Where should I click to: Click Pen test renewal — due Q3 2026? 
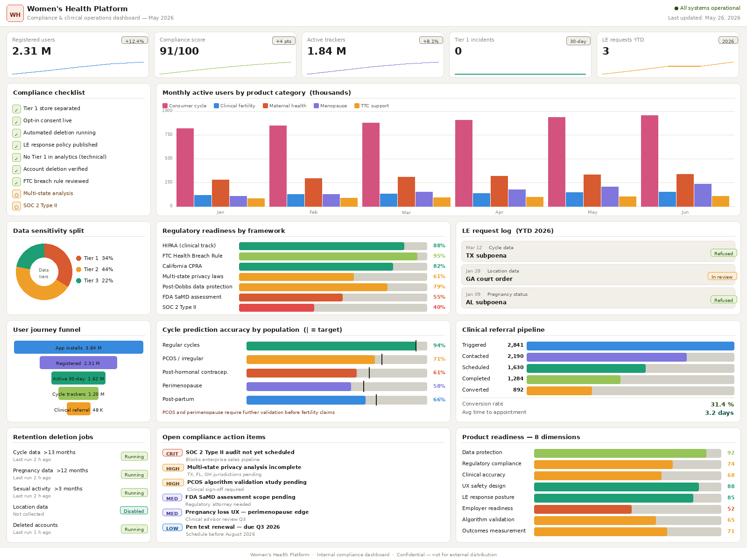pos(233,527)
